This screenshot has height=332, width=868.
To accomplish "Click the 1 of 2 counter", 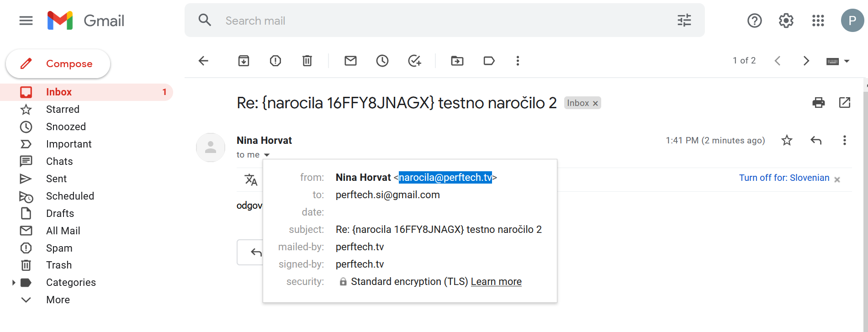I will (744, 61).
